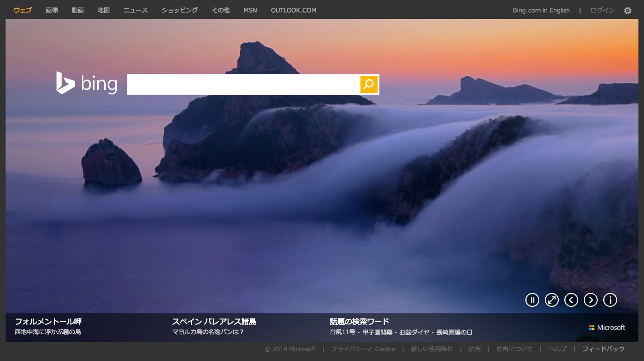Click the yellow search magnifier button

click(x=369, y=84)
